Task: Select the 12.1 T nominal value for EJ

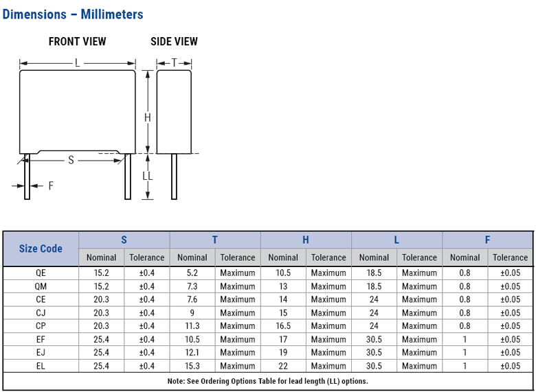Action: [x=192, y=353]
